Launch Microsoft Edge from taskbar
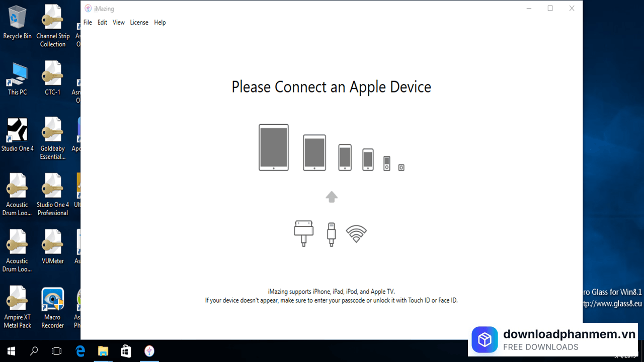The image size is (644, 362). coord(80,351)
